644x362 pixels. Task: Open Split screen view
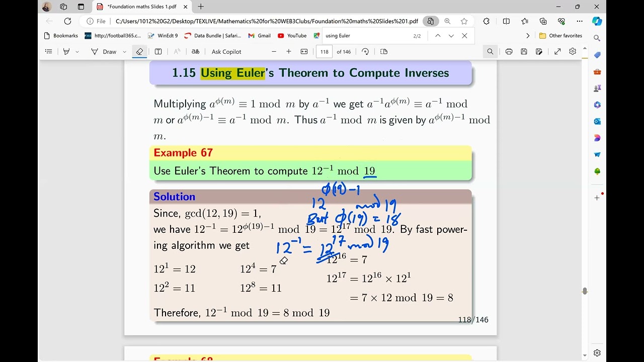pyautogui.click(x=506, y=21)
